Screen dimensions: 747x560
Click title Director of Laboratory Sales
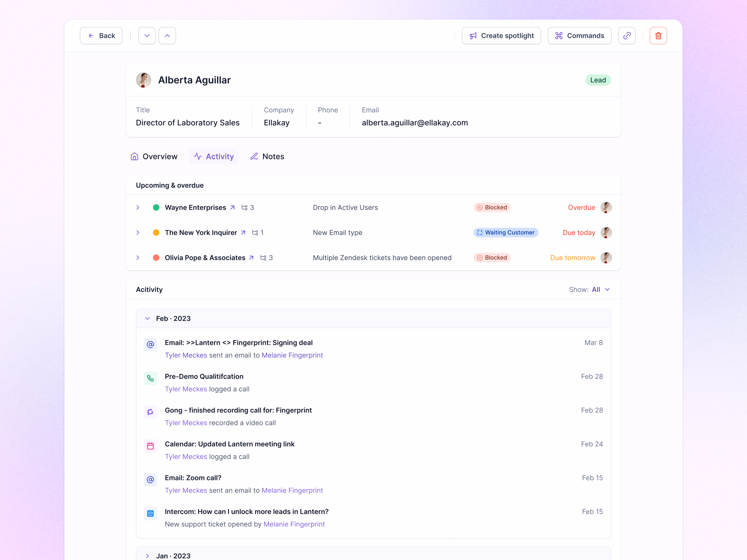(x=188, y=123)
